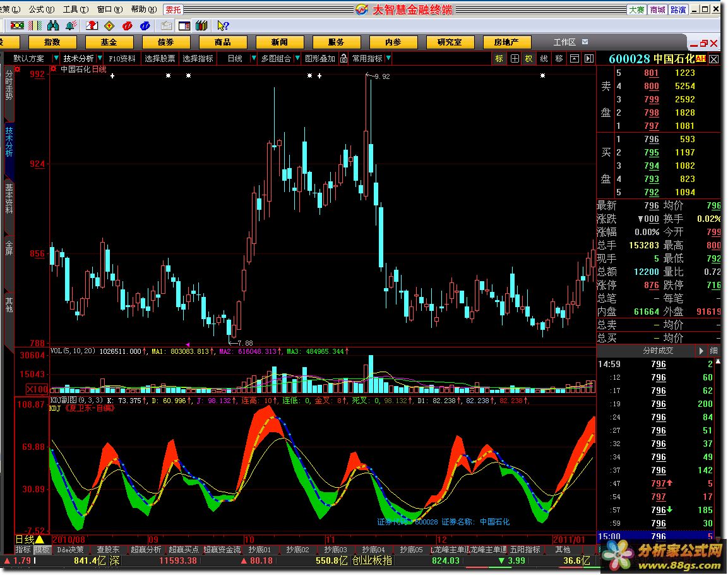Click the 选择指标 button

click(198, 59)
